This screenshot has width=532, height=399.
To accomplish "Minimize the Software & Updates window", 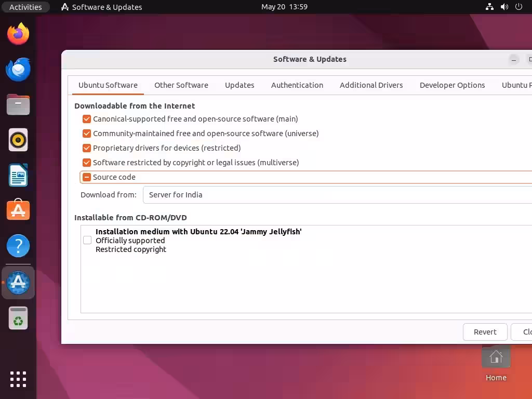I will (x=514, y=60).
